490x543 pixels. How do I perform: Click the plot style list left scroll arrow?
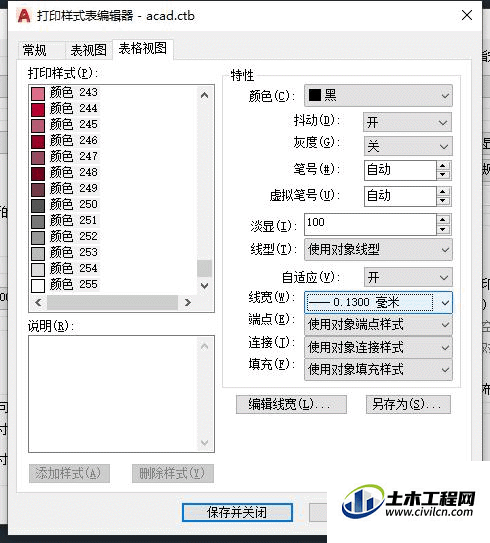(x=38, y=302)
